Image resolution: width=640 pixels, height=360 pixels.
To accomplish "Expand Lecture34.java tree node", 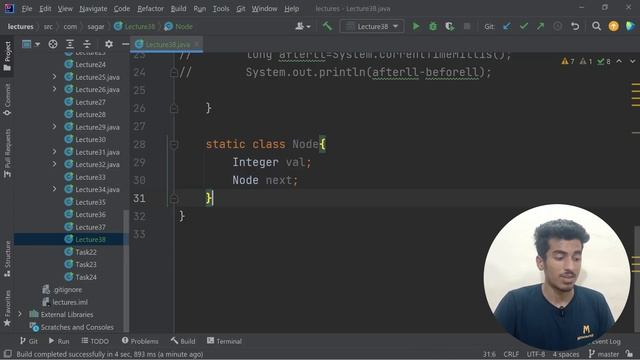I will 54,189.
